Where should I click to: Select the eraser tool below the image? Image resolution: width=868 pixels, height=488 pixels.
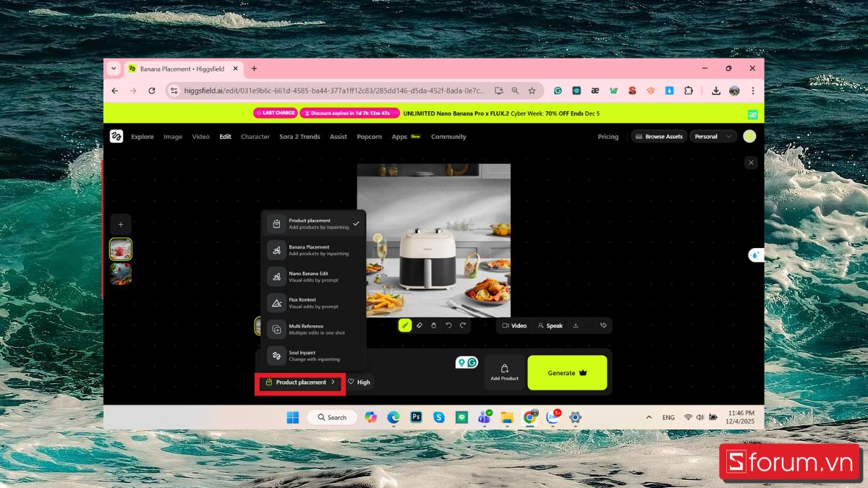pos(420,325)
